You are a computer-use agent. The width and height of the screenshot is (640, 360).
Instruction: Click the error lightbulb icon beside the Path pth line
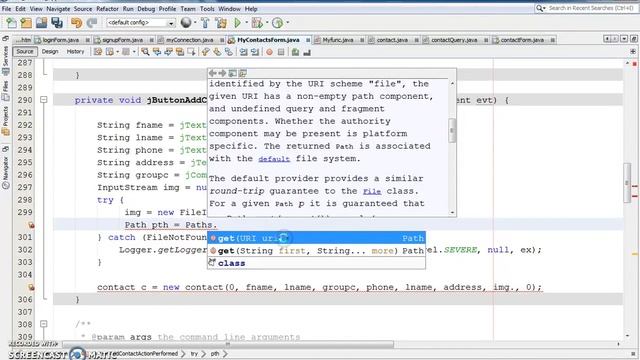[31, 225]
